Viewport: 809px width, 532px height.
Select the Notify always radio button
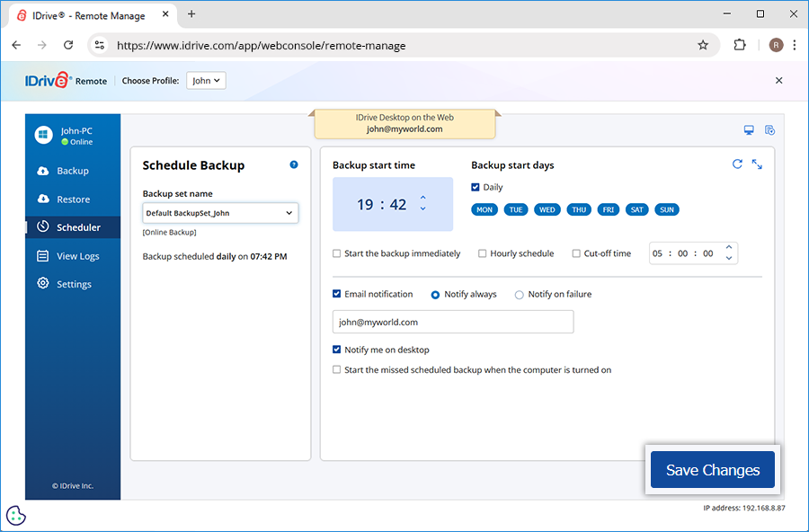tap(435, 295)
